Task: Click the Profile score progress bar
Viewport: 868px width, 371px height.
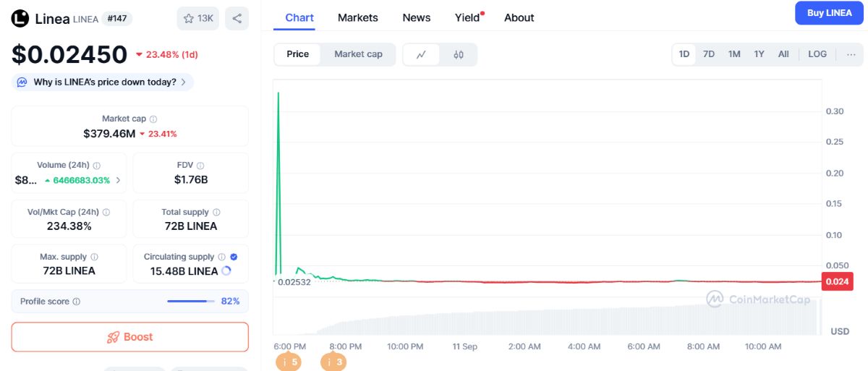Action: (x=191, y=302)
